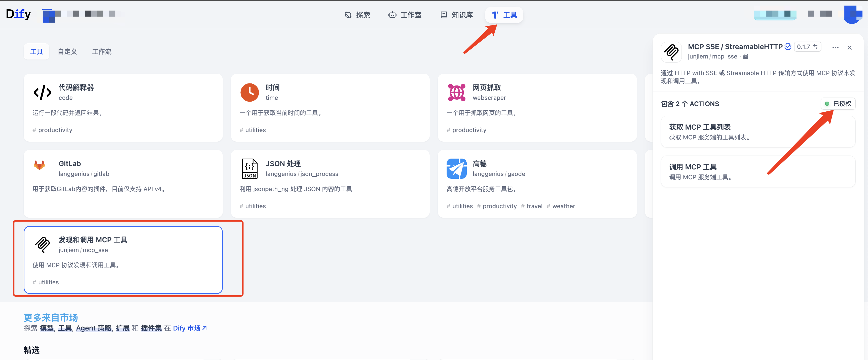This screenshot has width=868, height=360.
Task: Open 获取 MCP 工具列表 action
Action: click(757, 132)
